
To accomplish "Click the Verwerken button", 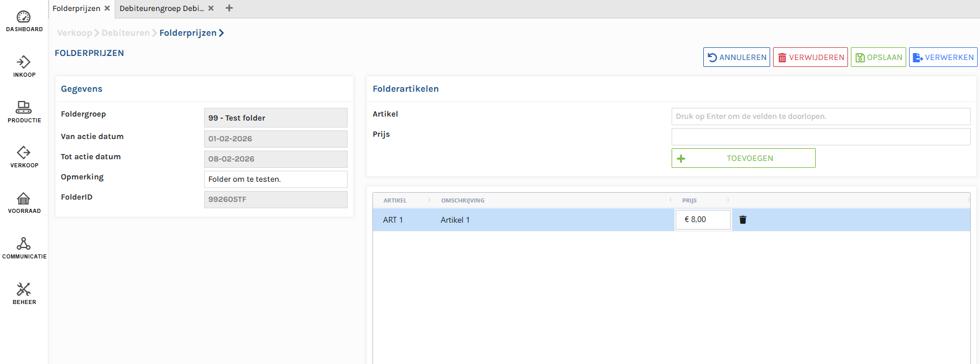I will pyautogui.click(x=943, y=57).
